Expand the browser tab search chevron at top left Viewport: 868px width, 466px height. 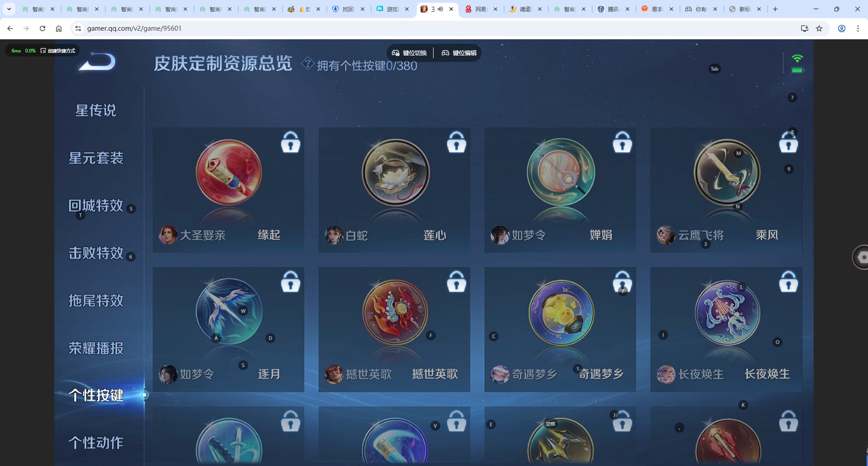pos(9,9)
